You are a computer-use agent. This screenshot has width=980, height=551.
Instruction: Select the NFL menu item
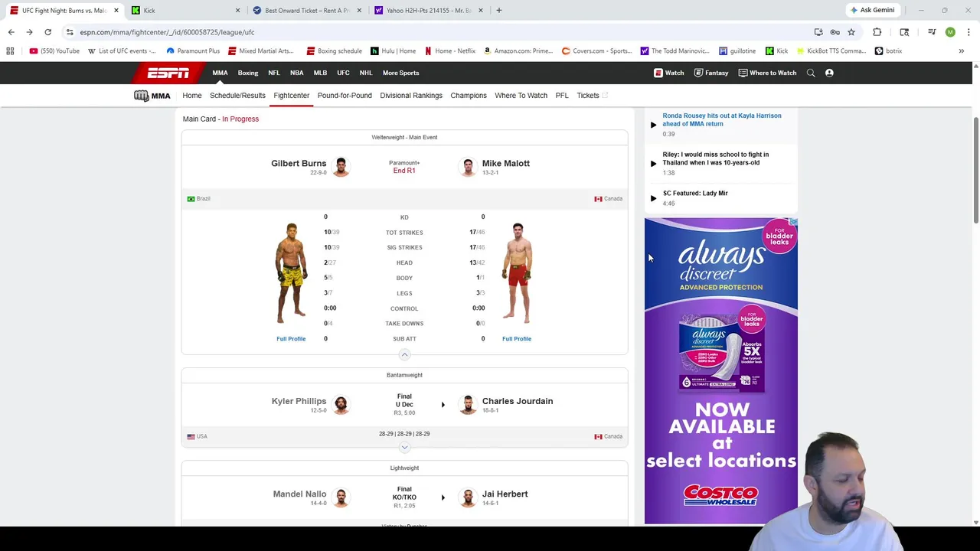(x=274, y=73)
